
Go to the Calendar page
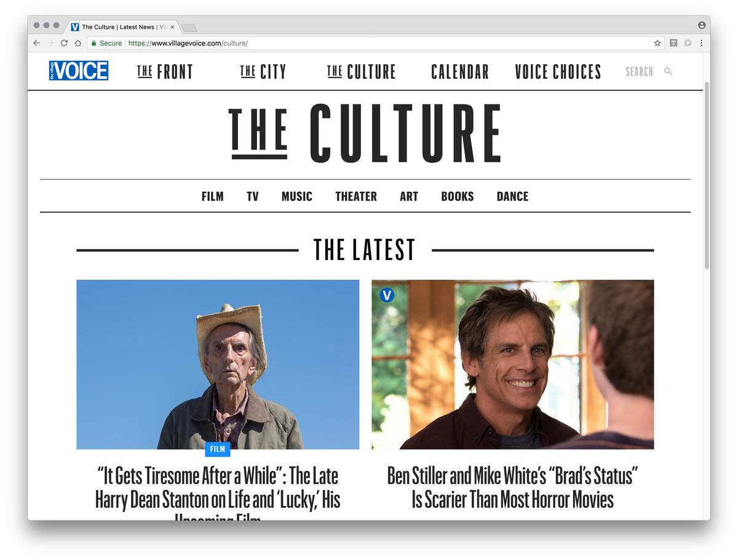tap(460, 71)
